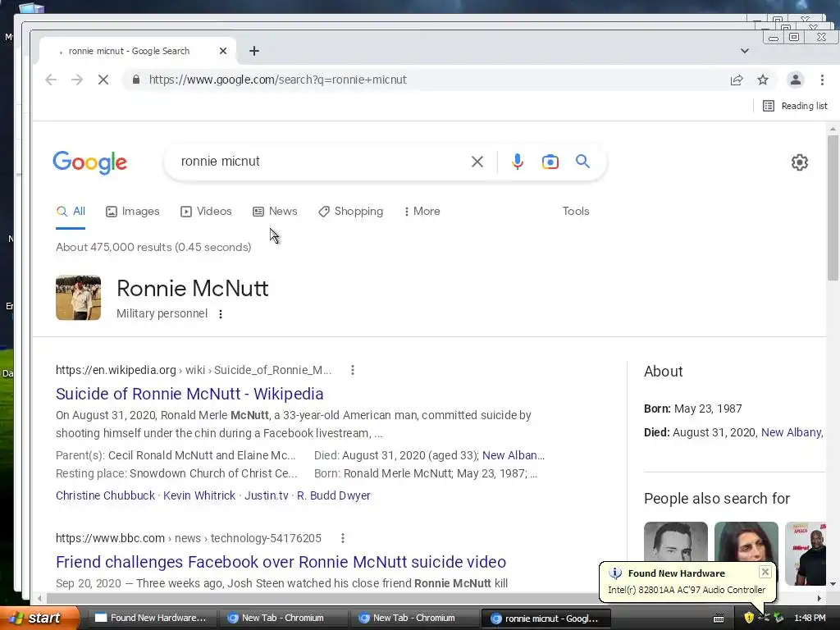Start voice search with the microphone

(x=517, y=162)
